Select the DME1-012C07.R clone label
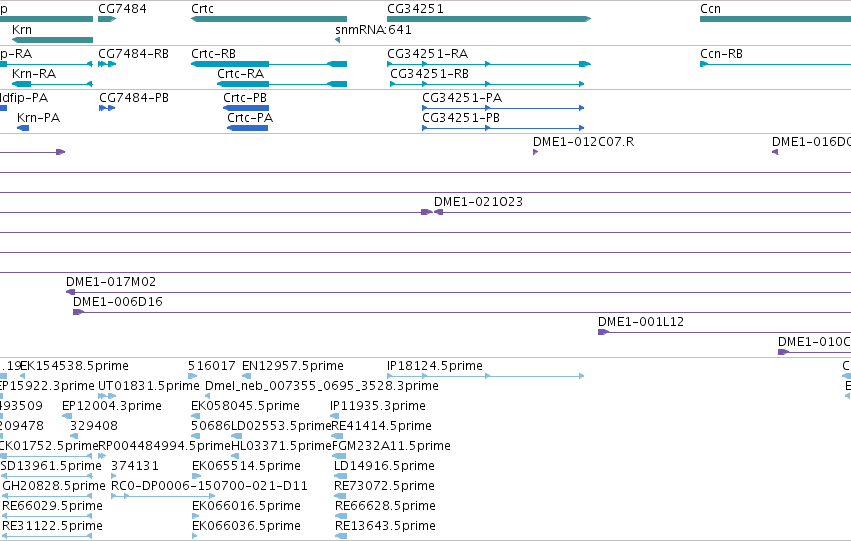851x541 pixels. click(583, 142)
